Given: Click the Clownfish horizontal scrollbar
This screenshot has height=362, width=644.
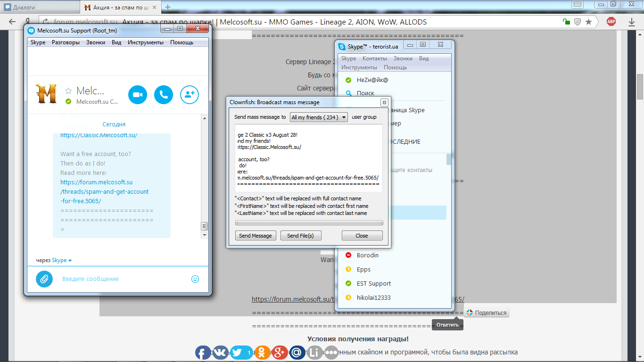Looking at the screenshot, I should click(x=309, y=223).
